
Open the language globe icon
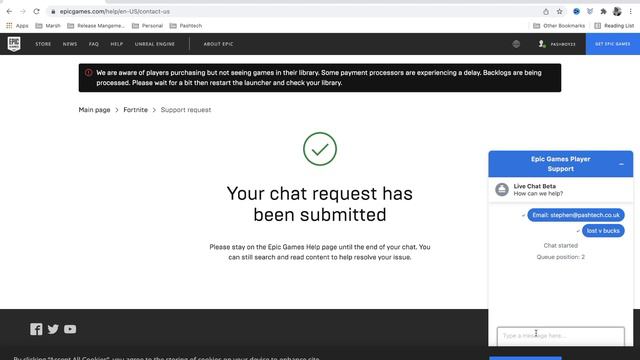(x=516, y=44)
